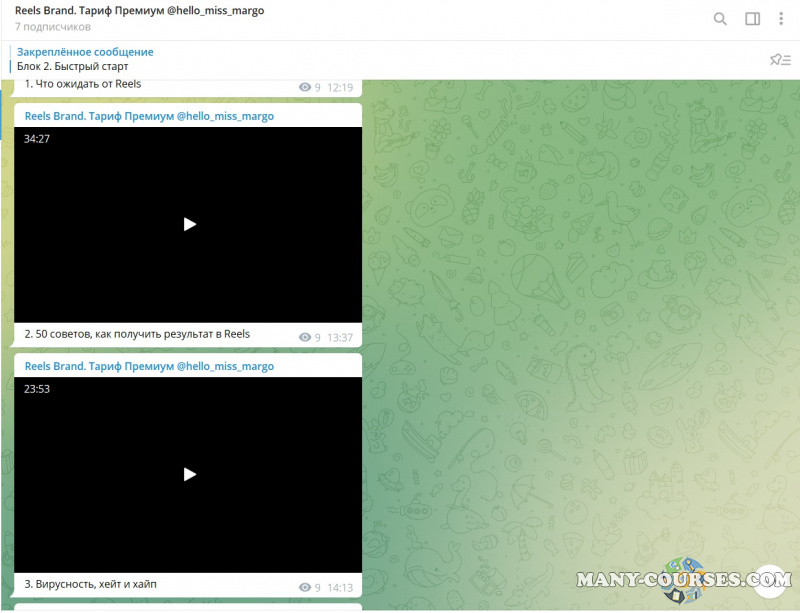
Task: Click the sender name above the 23:53 video
Action: click(x=149, y=367)
